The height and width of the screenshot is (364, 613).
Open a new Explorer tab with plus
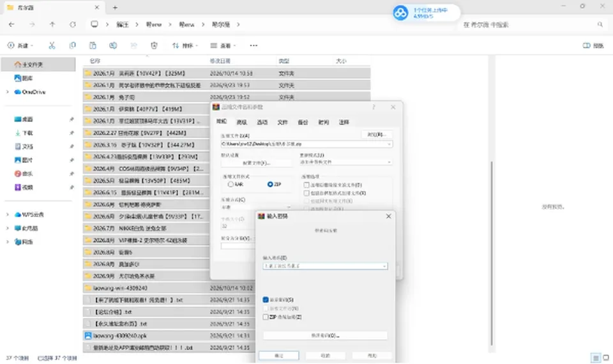tap(115, 8)
